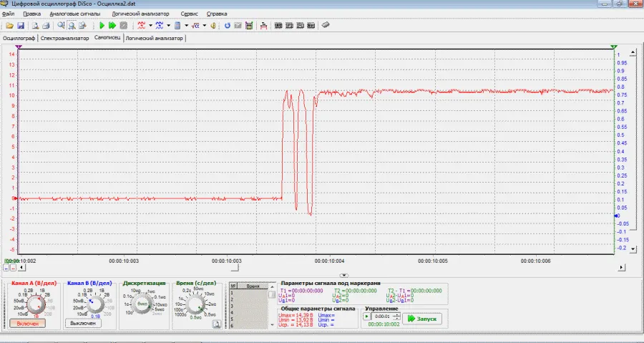This screenshot has width=644, height=343.
Task: Click the first black chip icon
Action: point(278,26)
